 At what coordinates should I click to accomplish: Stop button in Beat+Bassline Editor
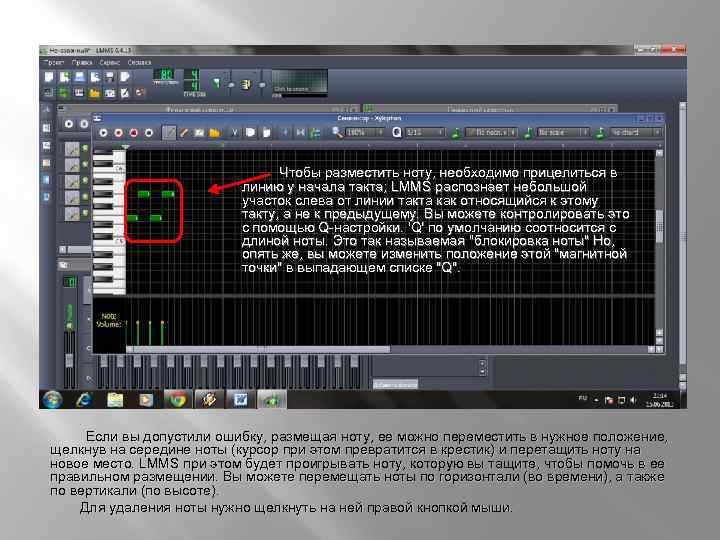point(84,124)
